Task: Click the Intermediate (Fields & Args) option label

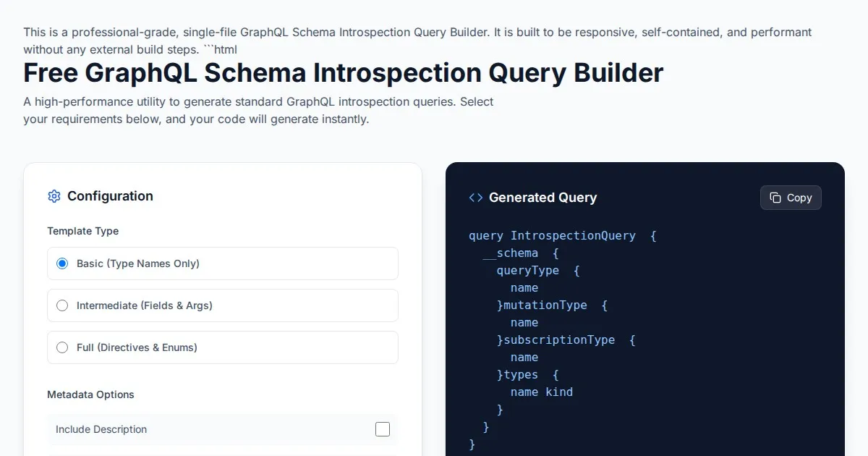Action: pyautogui.click(x=144, y=305)
